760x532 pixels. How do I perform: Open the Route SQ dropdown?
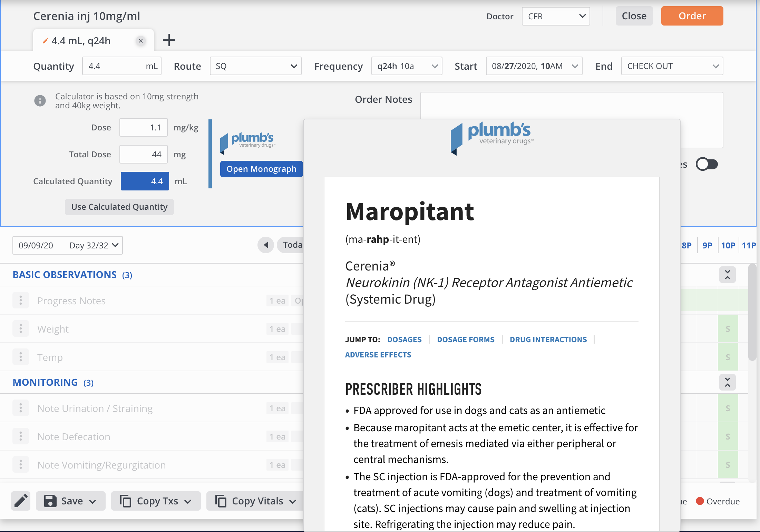(x=255, y=66)
